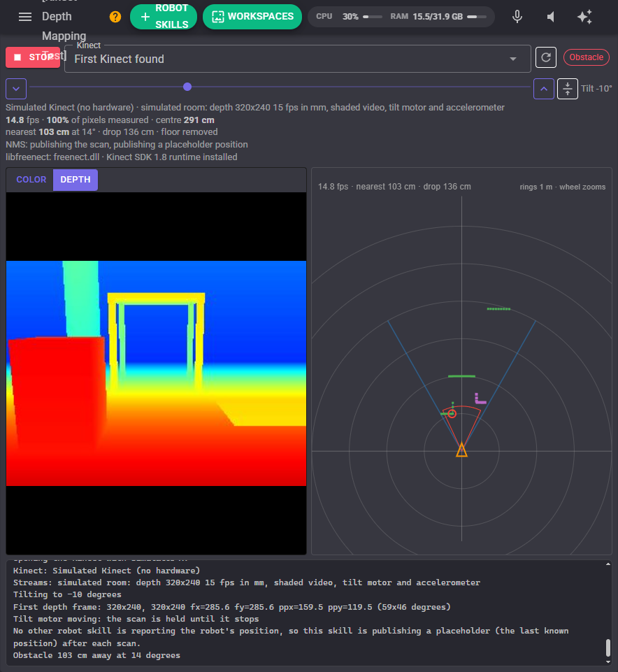
Task: Click the log scroll-down arrow
Action: (608, 662)
